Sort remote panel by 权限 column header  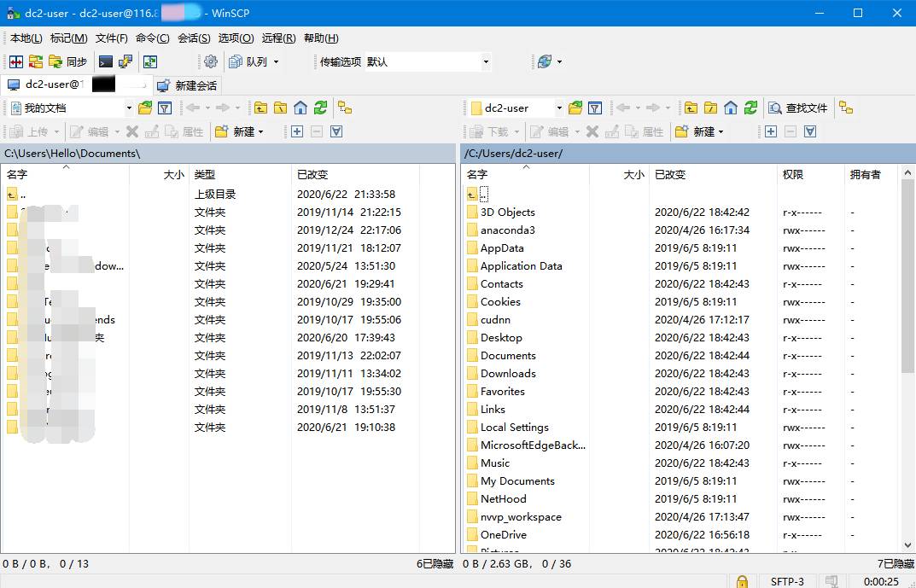pyautogui.click(x=812, y=174)
